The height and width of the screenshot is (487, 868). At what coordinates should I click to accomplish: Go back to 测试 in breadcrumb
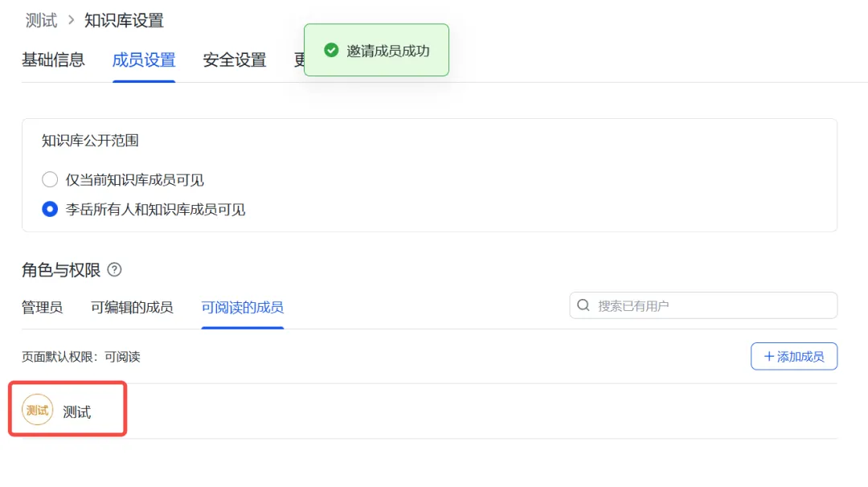[41, 21]
